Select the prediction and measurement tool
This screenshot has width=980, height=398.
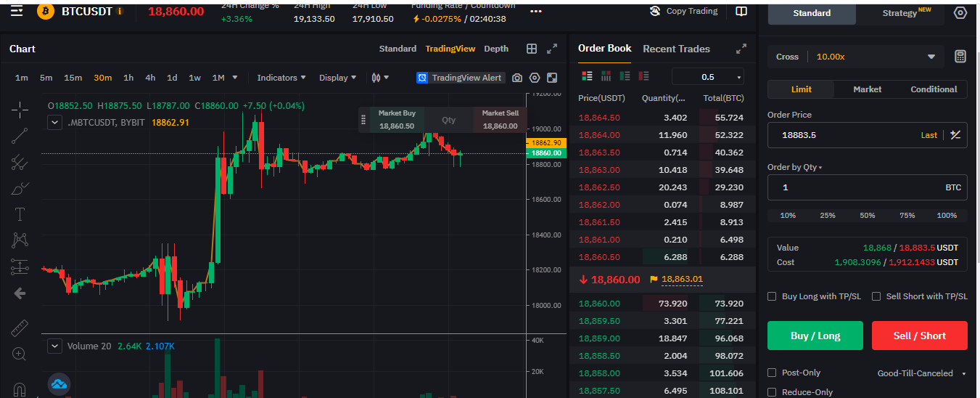coord(20,267)
